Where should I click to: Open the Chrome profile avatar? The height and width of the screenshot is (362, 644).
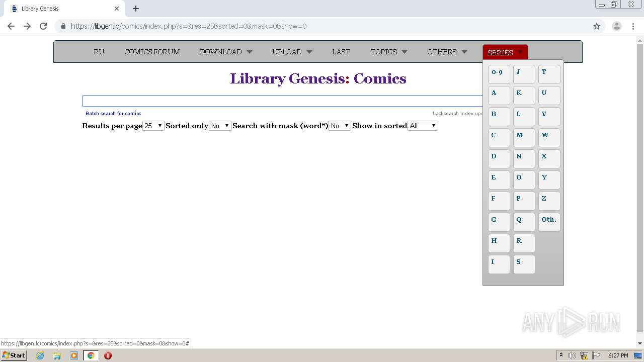pos(617,26)
